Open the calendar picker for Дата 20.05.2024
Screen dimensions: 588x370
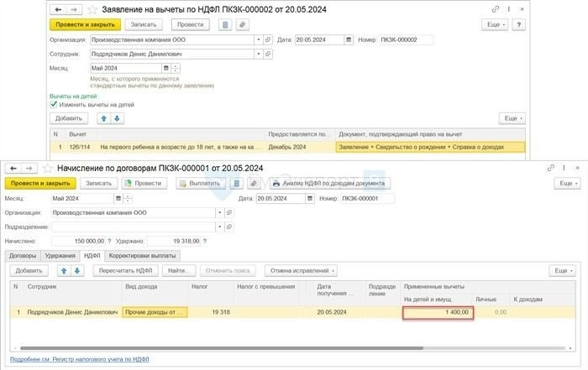pyautogui.click(x=348, y=39)
